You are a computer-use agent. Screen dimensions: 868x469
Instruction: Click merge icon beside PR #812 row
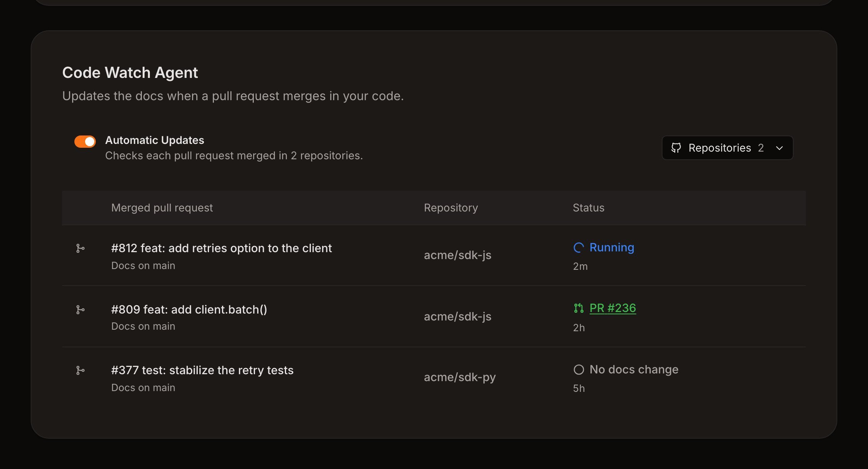tap(80, 248)
